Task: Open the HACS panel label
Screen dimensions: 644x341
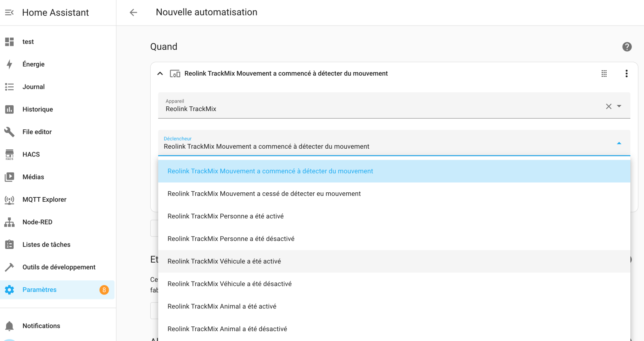Action: (31, 155)
